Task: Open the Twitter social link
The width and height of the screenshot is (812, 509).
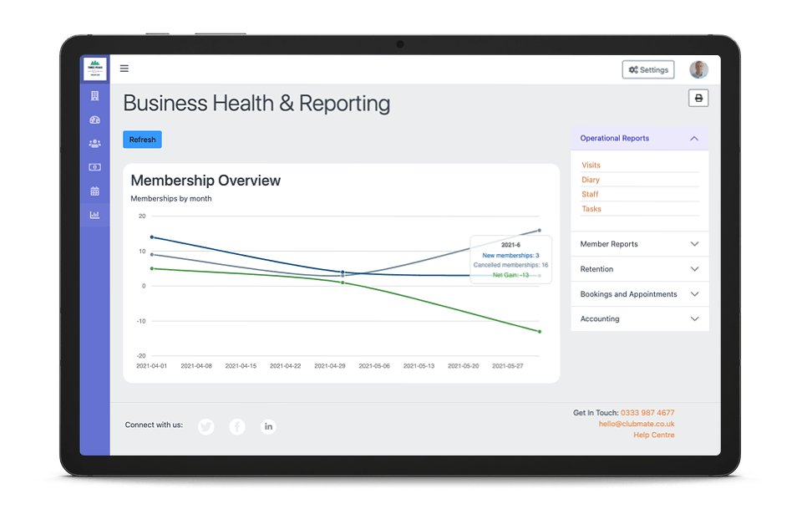Action: pyautogui.click(x=206, y=427)
